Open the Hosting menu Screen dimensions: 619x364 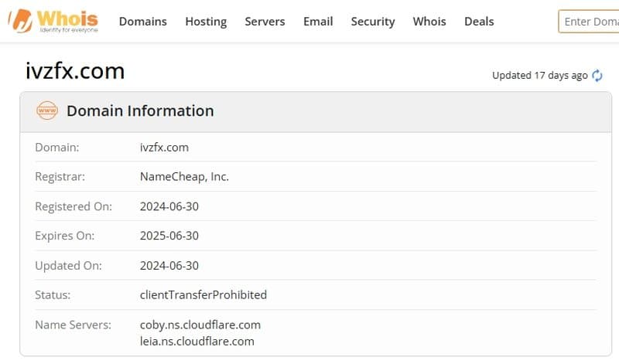[x=206, y=22]
